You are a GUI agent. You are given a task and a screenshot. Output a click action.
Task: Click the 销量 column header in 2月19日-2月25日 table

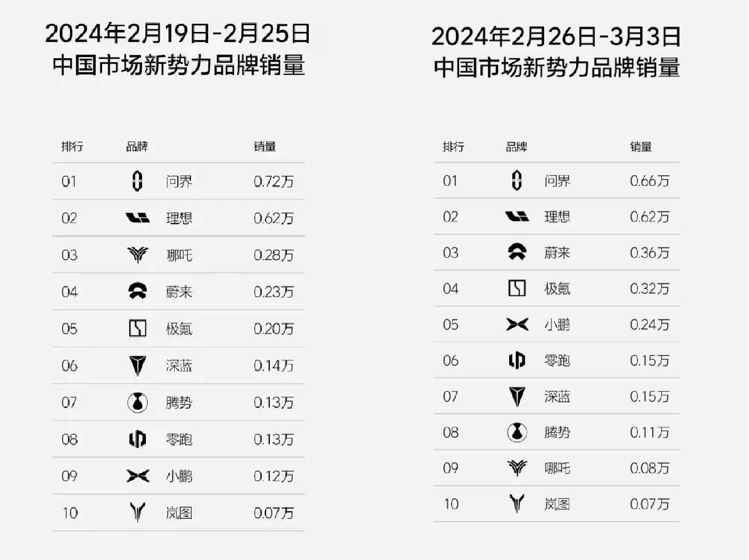265,147
